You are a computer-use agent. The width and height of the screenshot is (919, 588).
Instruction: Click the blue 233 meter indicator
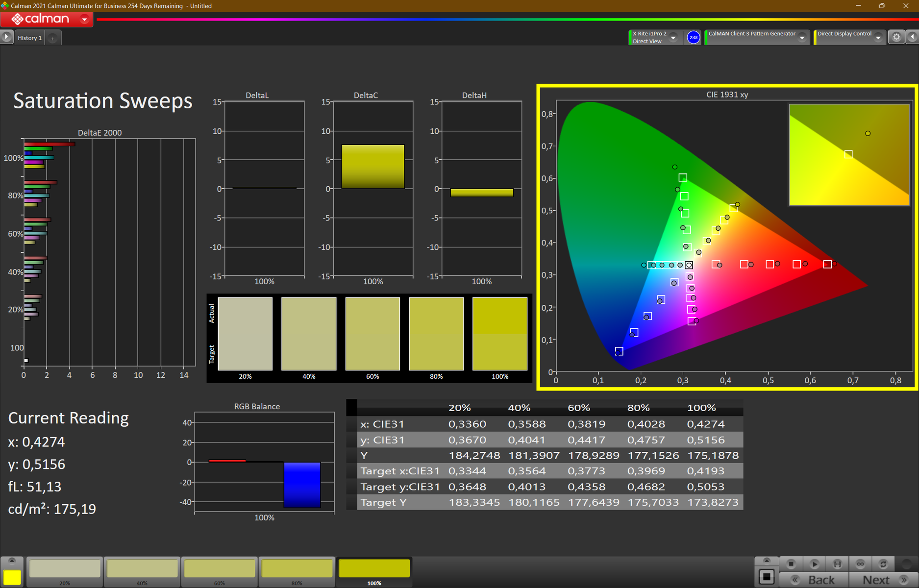point(693,37)
